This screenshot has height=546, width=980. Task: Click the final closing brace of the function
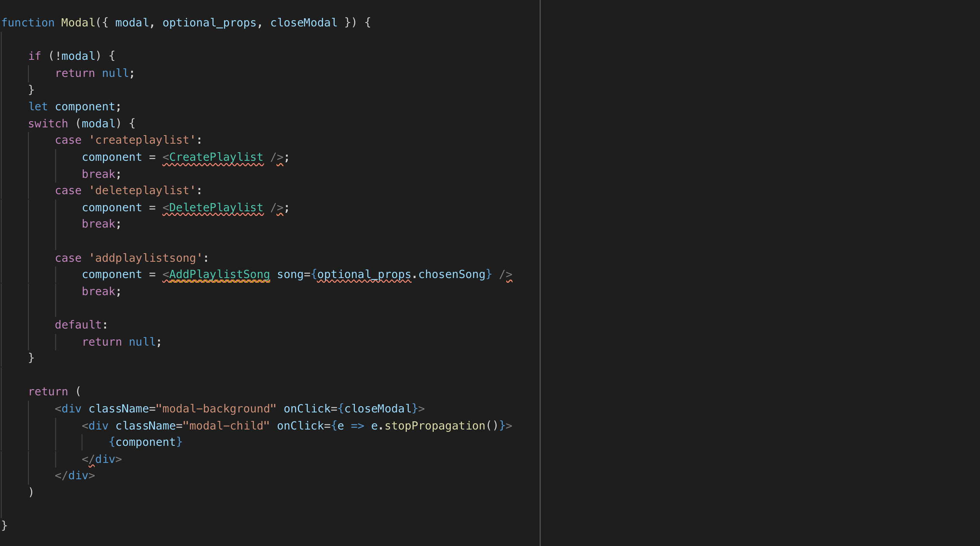(x=4, y=526)
